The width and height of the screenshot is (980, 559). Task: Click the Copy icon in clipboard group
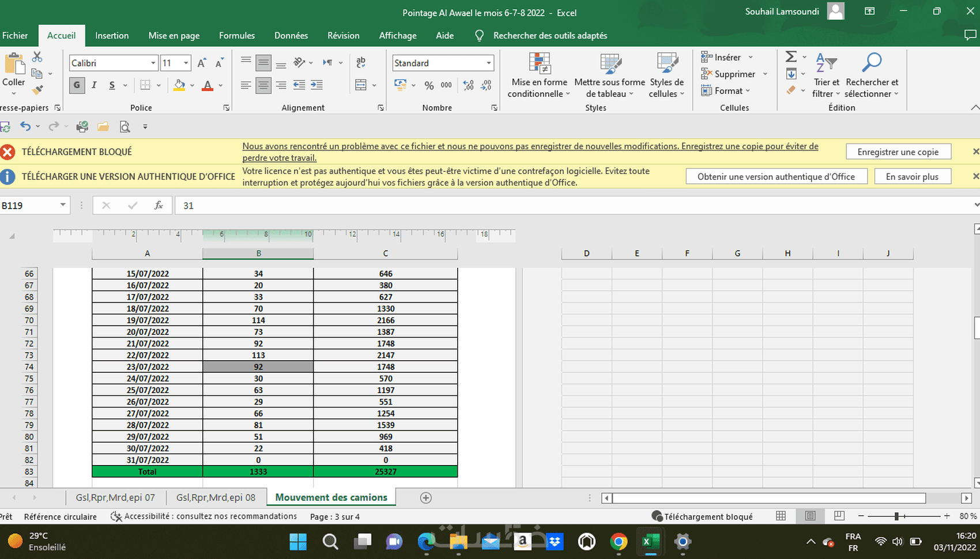coord(37,74)
